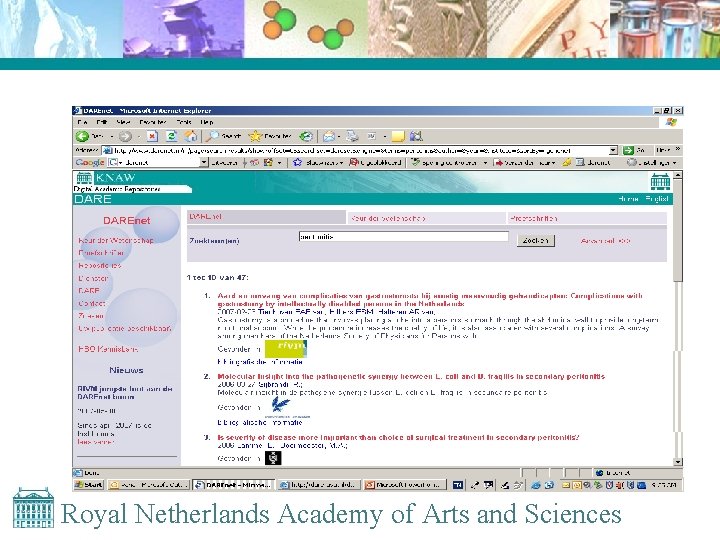Screen dimensions: 720x540
Task: Click the browser Back arrow button
Action: coord(83,136)
